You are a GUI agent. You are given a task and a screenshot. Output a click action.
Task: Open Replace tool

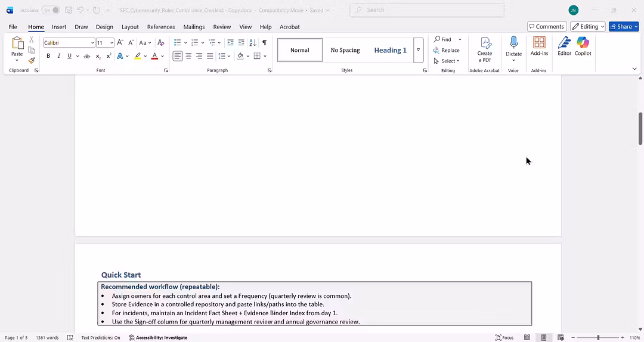447,50
